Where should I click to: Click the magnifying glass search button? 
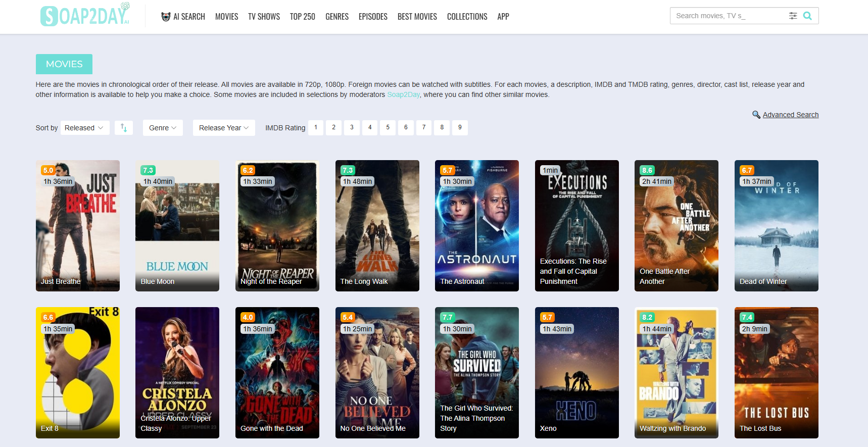pyautogui.click(x=807, y=16)
